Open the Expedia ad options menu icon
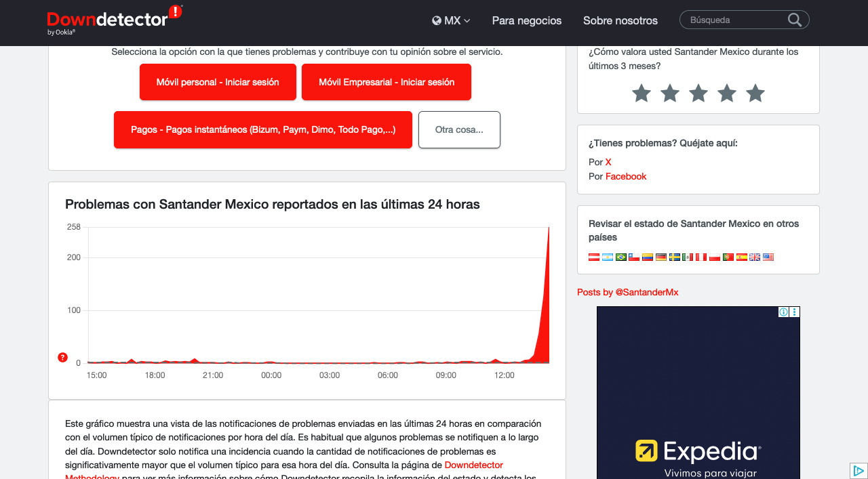The height and width of the screenshot is (479, 868). point(795,312)
